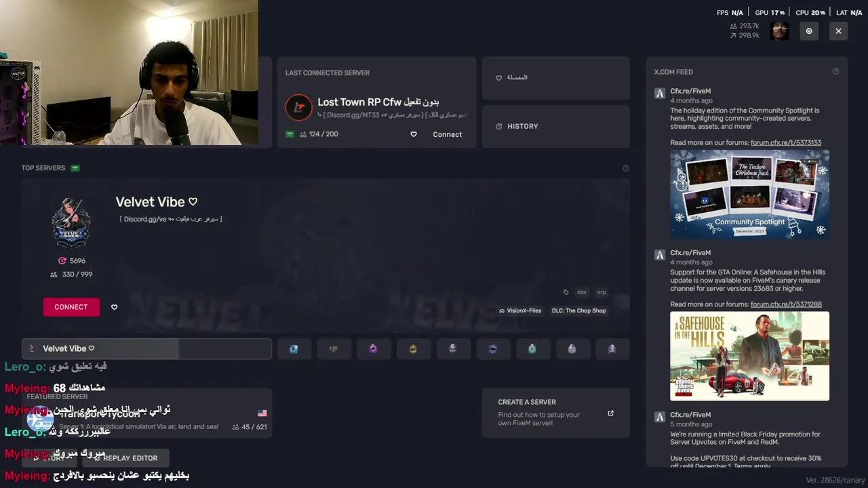Click the LAT N/A readout
Viewport: 868px width, 488px height.
(848, 13)
